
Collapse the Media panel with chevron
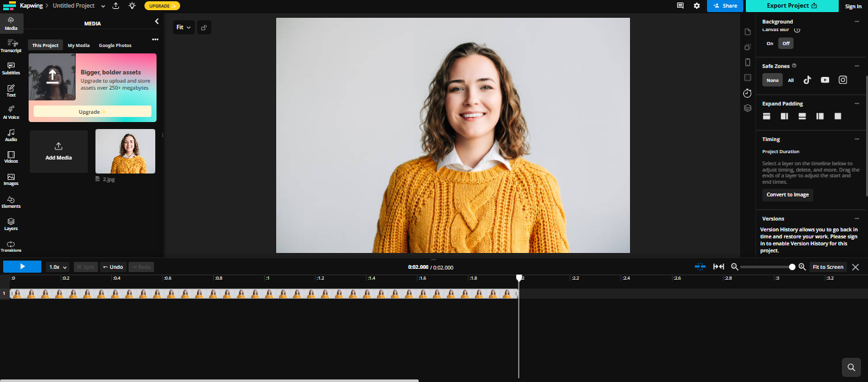(x=157, y=22)
